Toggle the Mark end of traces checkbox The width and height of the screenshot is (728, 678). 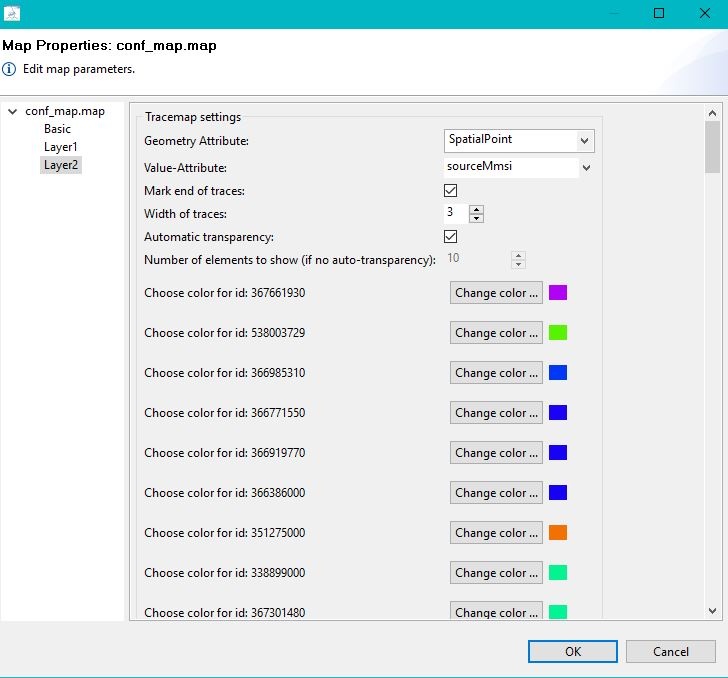pos(451,190)
